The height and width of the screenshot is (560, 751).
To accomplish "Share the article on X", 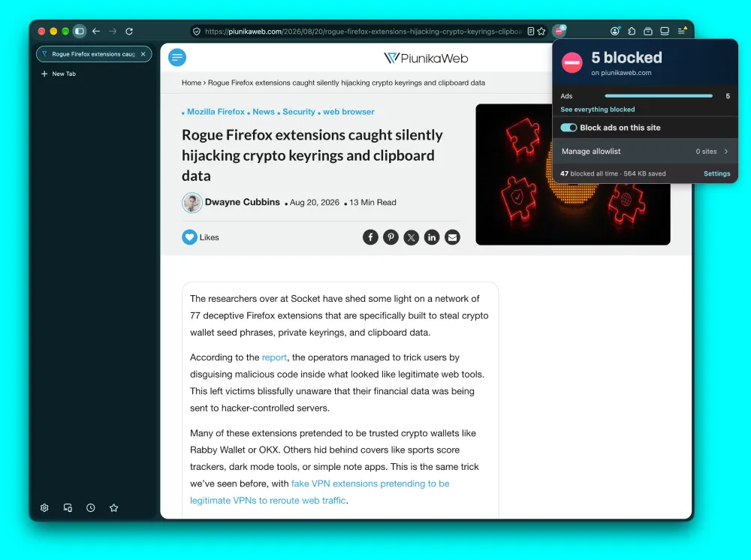I will (412, 237).
